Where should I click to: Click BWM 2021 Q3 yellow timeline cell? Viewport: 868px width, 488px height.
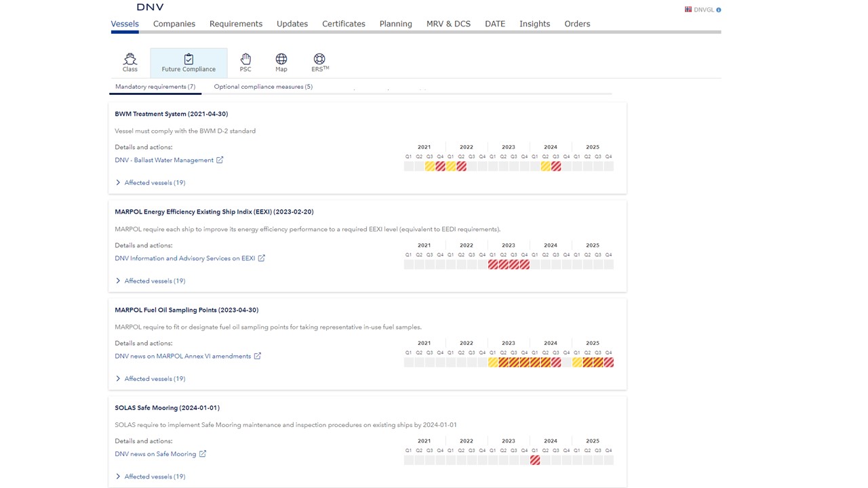[x=430, y=167]
